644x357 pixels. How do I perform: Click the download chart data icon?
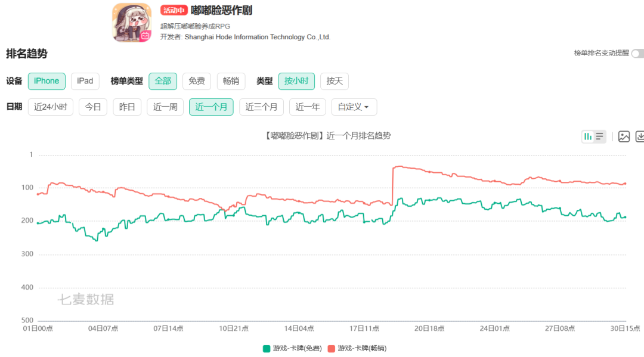(640, 136)
